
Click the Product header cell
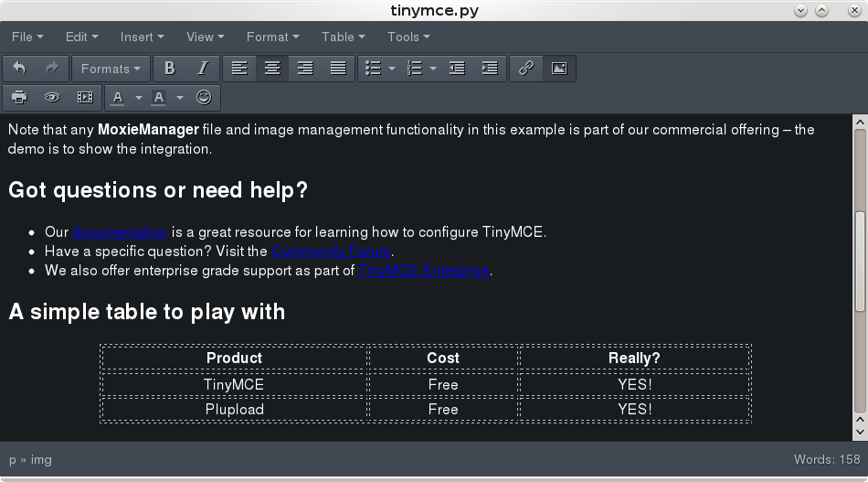tap(234, 358)
